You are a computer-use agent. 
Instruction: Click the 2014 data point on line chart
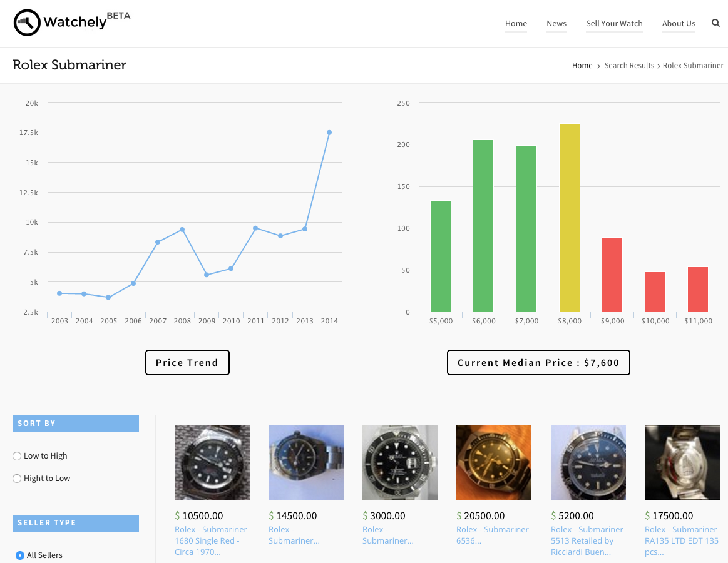click(x=329, y=133)
